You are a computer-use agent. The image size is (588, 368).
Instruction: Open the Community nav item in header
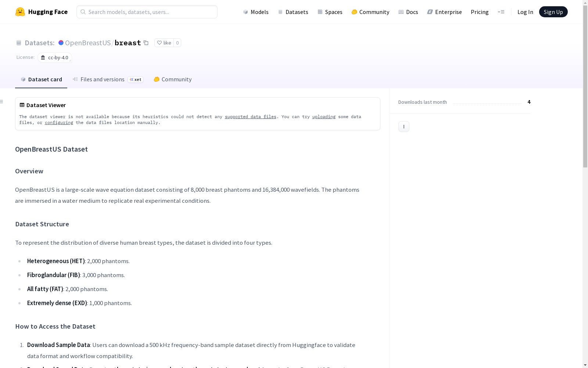click(x=370, y=12)
